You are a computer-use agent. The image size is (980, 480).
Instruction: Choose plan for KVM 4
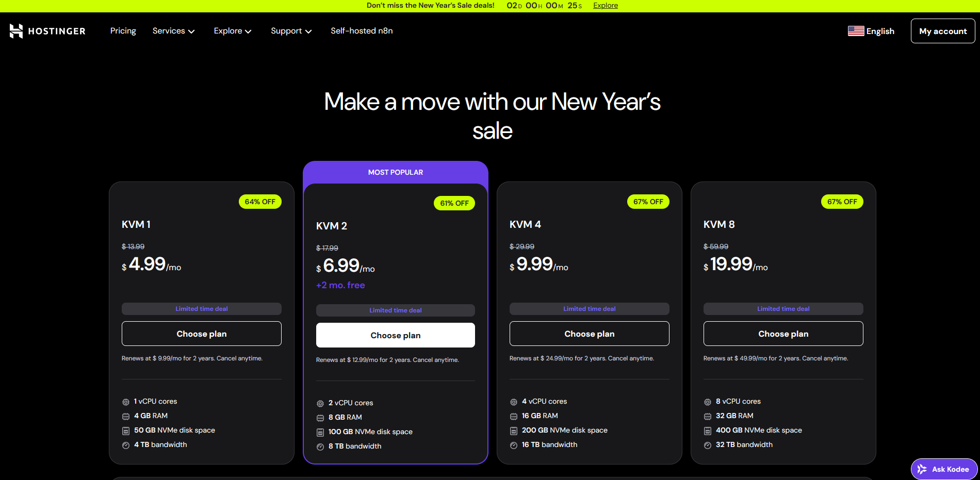pyautogui.click(x=590, y=334)
